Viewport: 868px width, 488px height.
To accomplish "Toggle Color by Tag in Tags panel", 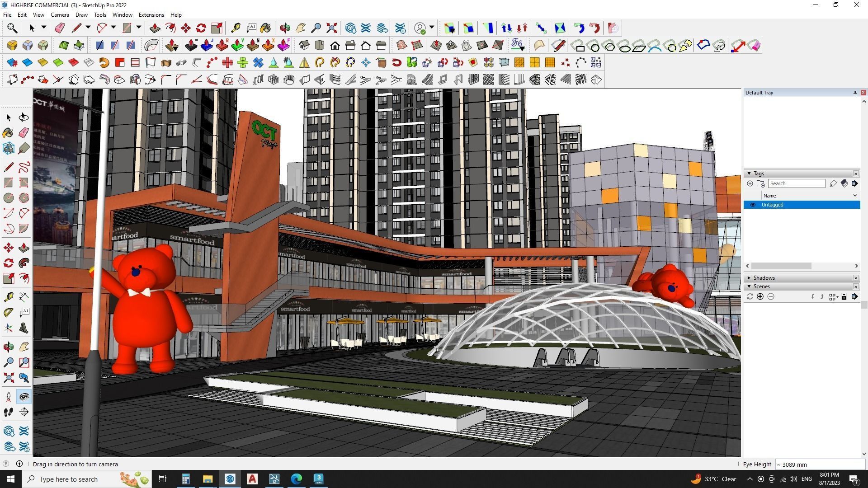I will [844, 183].
